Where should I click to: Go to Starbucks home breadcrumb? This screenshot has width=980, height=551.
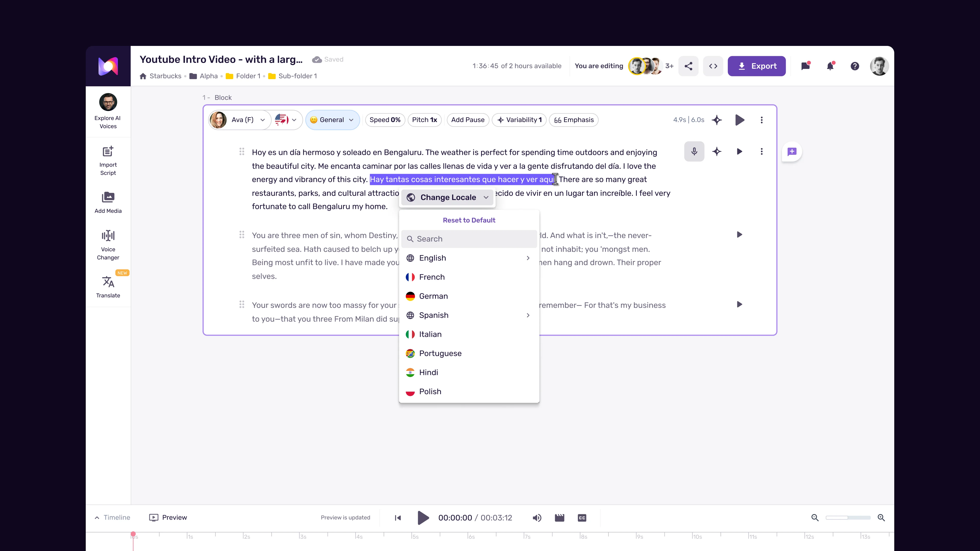(x=161, y=76)
